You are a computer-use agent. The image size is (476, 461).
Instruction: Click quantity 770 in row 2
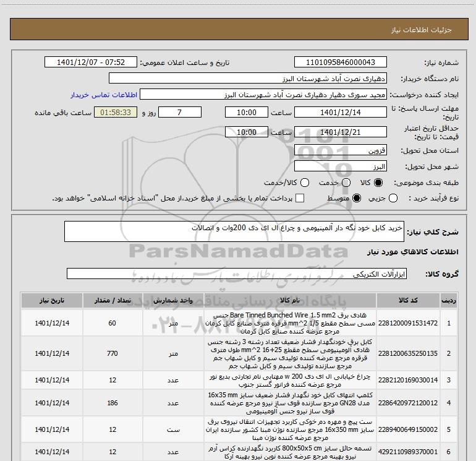(113, 353)
